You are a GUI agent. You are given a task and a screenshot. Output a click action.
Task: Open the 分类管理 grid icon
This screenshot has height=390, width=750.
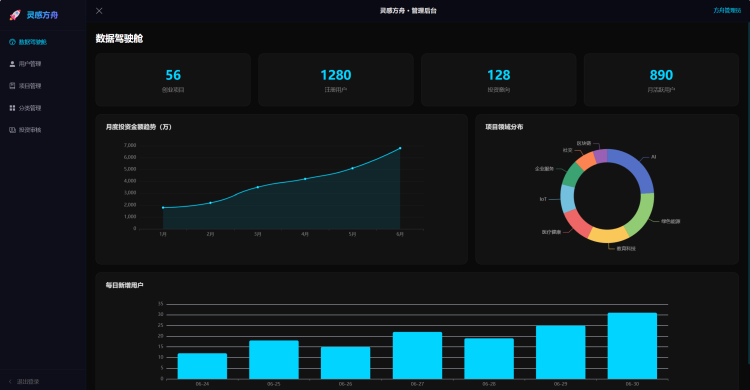[12, 108]
